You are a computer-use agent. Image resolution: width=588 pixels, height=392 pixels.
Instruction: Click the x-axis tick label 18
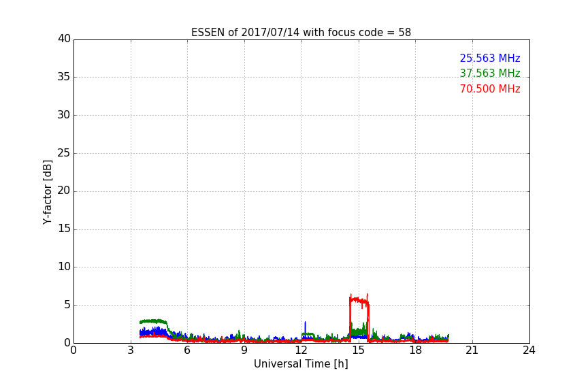click(415, 350)
